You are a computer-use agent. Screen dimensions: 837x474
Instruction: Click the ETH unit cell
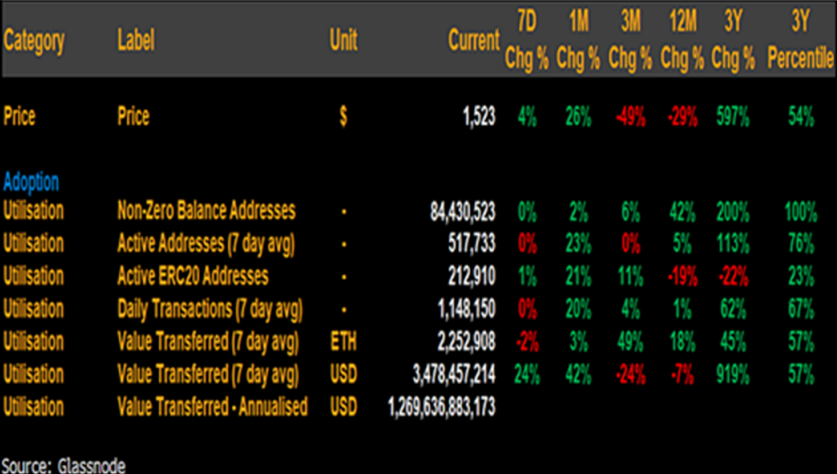click(344, 342)
